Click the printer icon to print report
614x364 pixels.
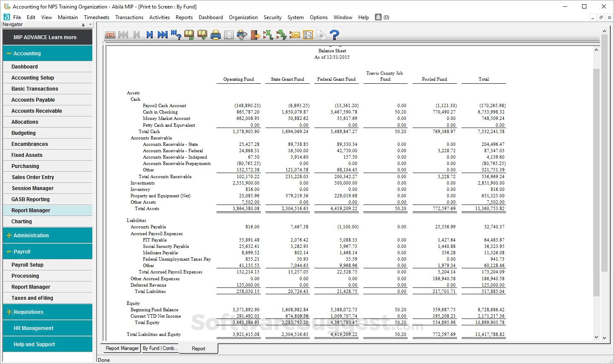coord(216,35)
